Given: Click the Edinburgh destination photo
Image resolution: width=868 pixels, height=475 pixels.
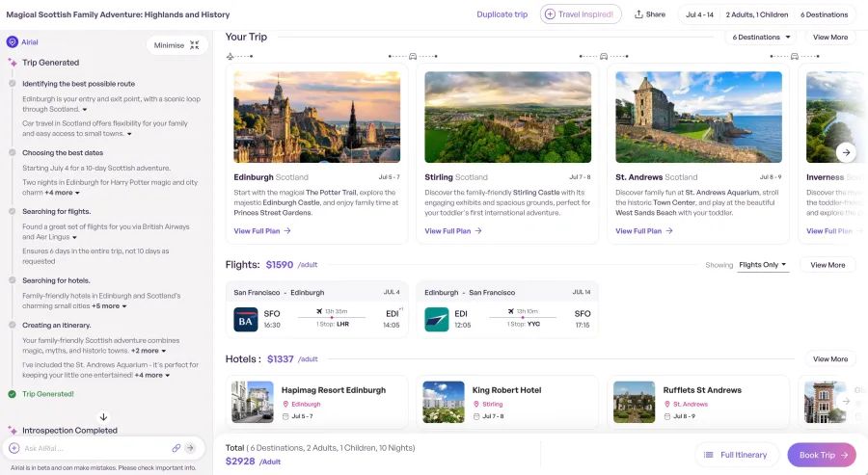Looking at the screenshot, I should (316, 117).
